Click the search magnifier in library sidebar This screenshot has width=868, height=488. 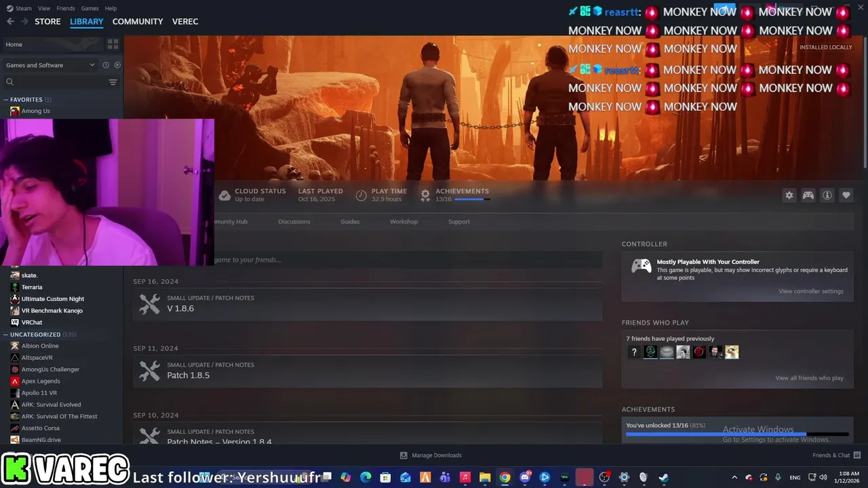tap(10, 82)
